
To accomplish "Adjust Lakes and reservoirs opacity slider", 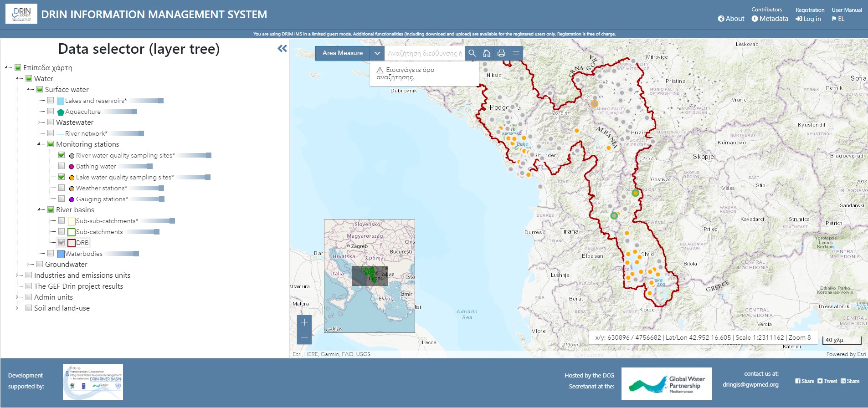I will coord(160,101).
